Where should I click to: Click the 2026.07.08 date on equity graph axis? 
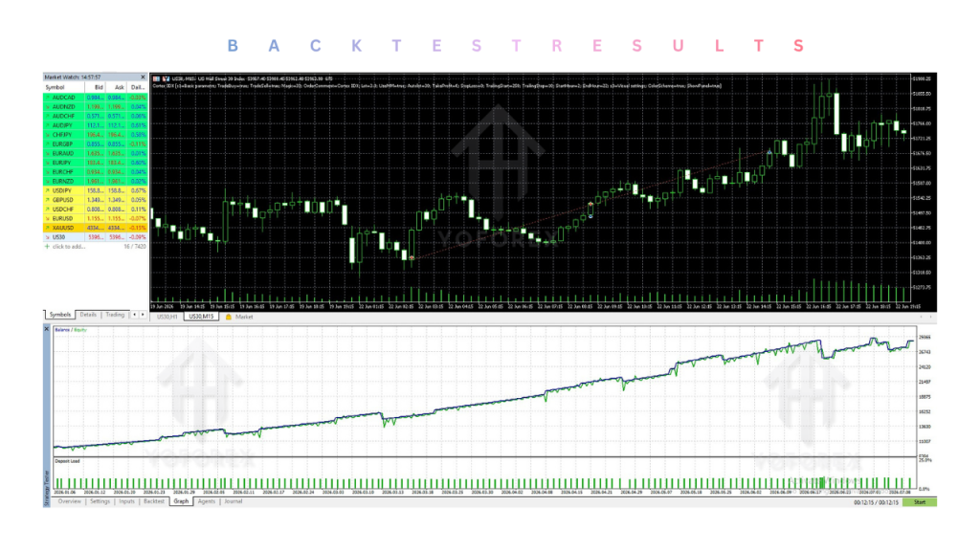[900, 493]
